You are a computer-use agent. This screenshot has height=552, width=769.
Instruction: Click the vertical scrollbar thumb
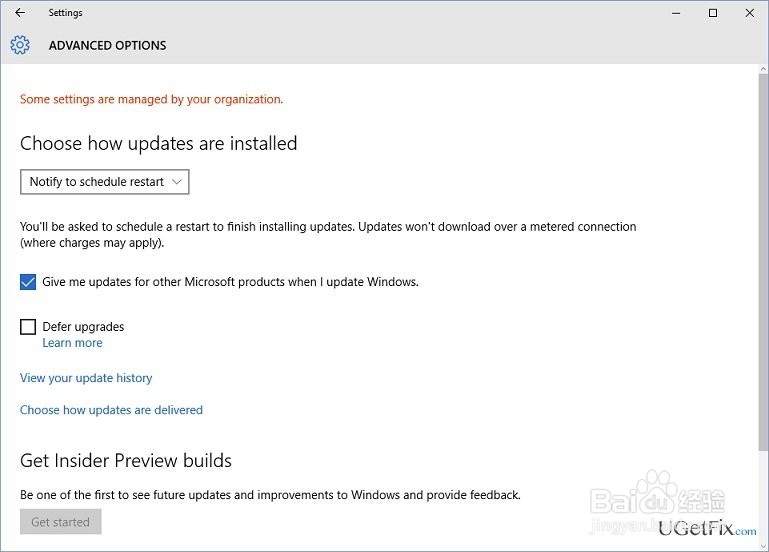(762, 260)
